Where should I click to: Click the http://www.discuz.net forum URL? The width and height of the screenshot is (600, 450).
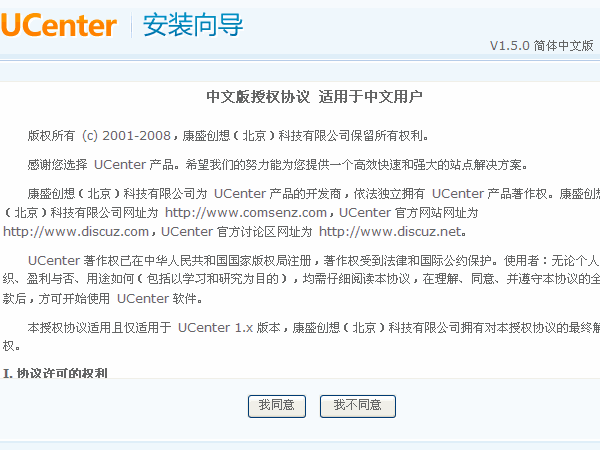tap(390, 232)
